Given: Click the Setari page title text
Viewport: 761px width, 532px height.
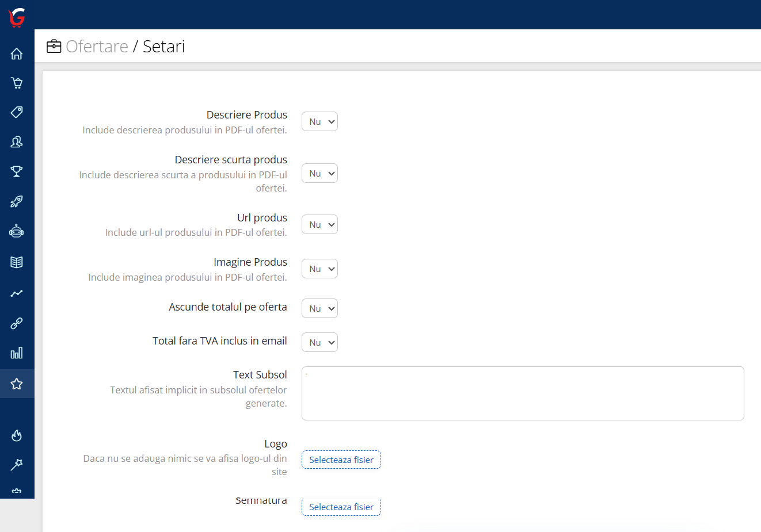Looking at the screenshot, I should [x=164, y=46].
